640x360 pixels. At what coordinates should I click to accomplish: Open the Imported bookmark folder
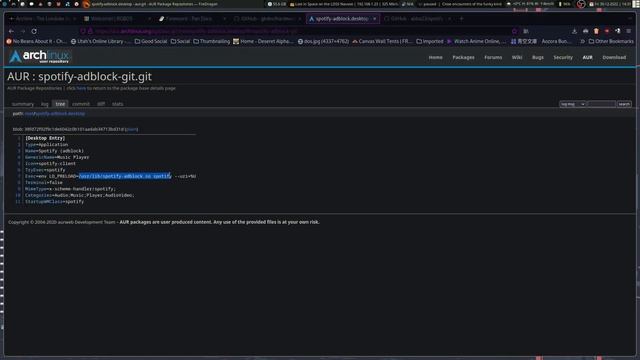click(430, 41)
